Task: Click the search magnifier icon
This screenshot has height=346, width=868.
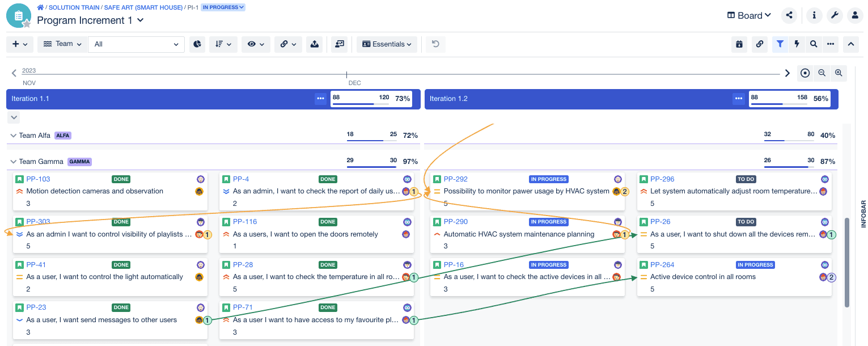Action: click(x=814, y=44)
